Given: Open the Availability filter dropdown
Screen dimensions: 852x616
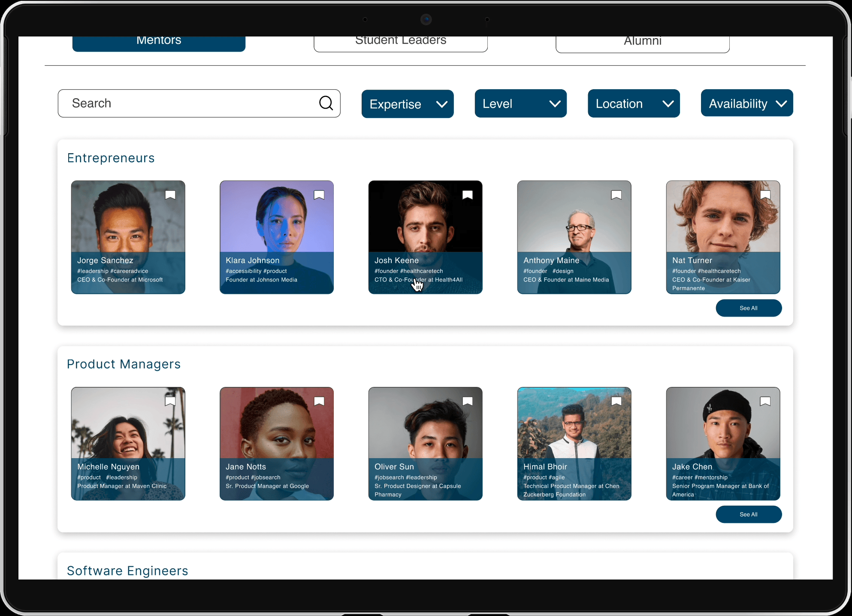Looking at the screenshot, I should click(x=747, y=103).
